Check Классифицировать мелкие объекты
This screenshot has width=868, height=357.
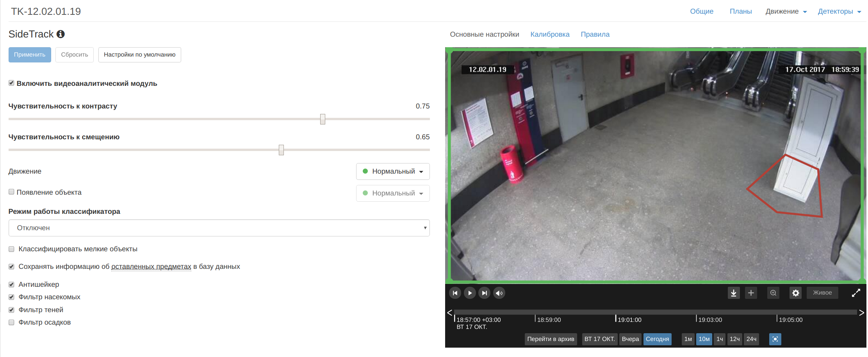[11, 249]
